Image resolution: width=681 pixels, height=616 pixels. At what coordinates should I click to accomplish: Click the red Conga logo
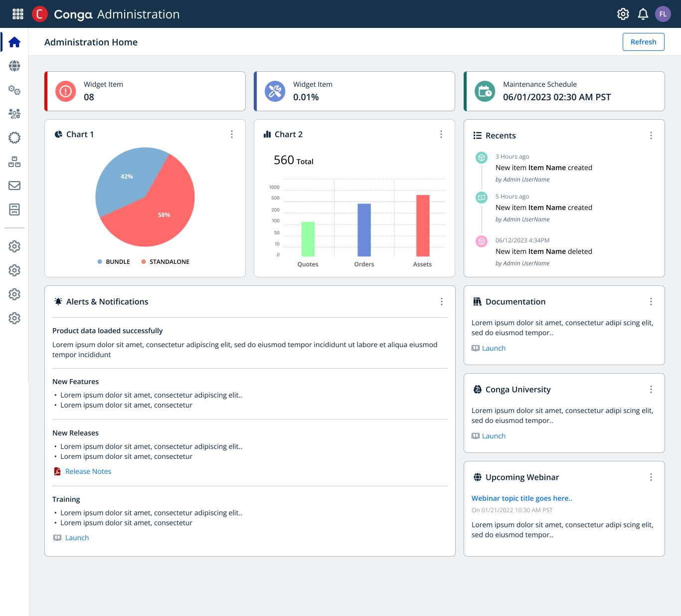40,14
